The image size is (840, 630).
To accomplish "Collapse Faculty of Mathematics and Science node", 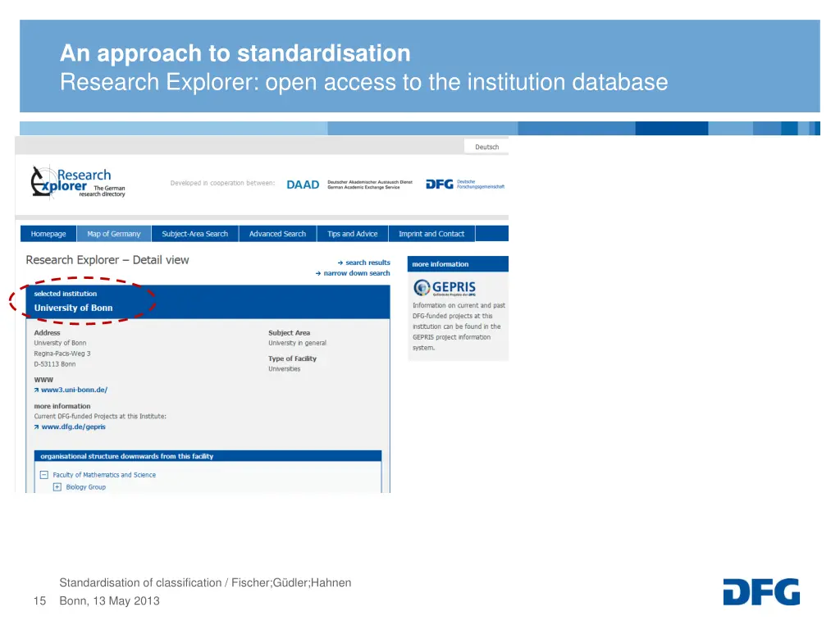I will [44, 475].
